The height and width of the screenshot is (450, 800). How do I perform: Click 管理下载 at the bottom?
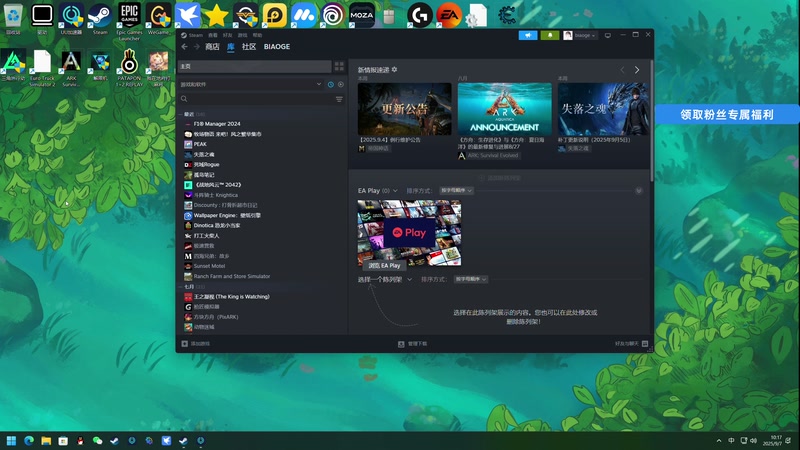(x=417, y=344)
